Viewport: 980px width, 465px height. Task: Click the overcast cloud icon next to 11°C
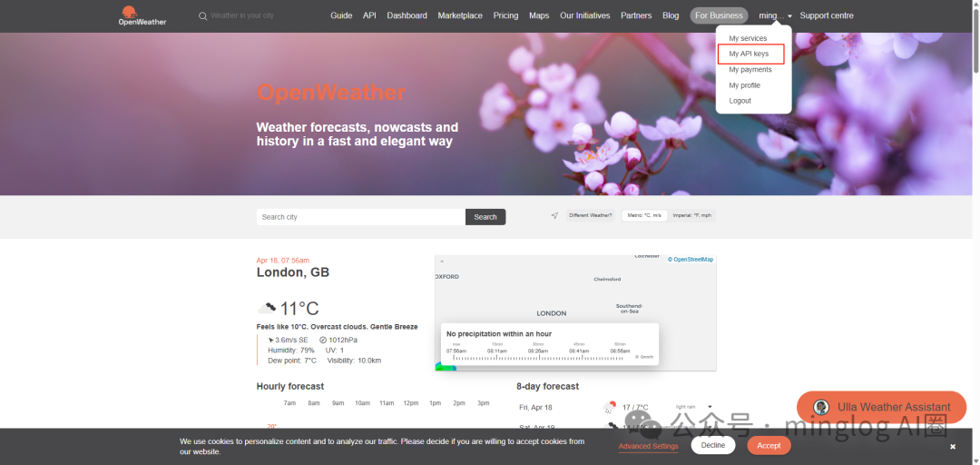tap(267, 308)
